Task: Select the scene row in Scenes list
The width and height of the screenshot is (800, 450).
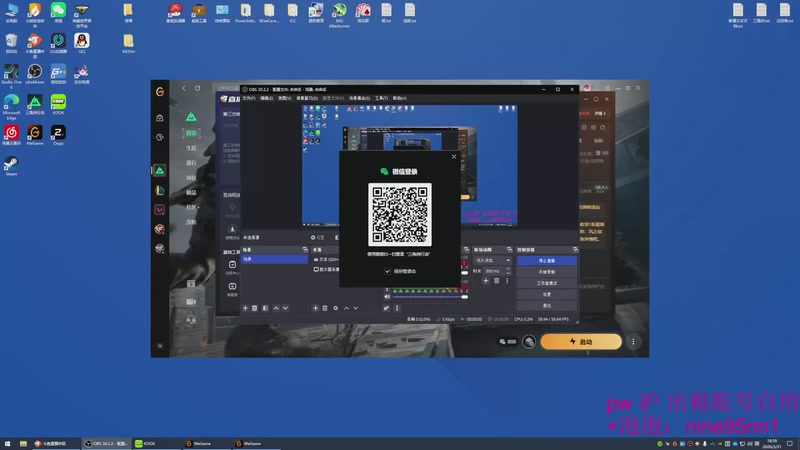Action: [274, 259]
